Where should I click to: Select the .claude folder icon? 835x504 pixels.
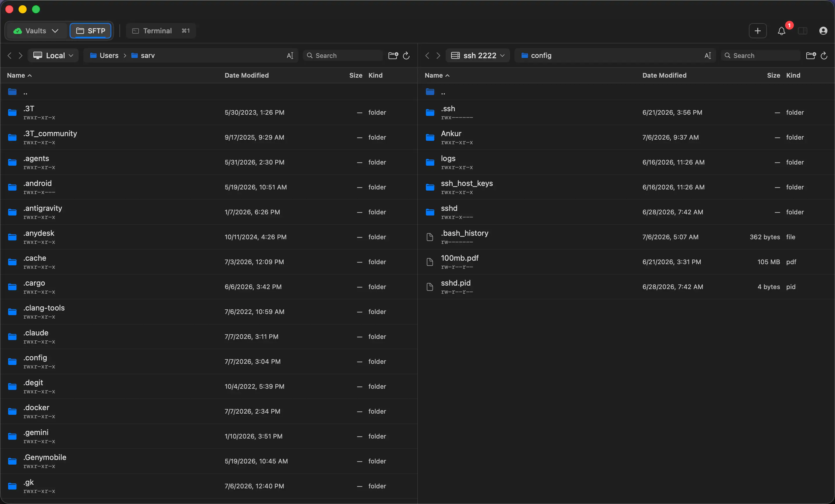(12, 337)
